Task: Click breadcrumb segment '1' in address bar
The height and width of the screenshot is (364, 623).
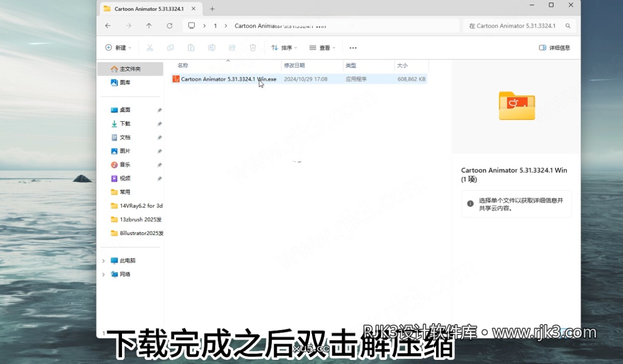Action: click(x=215, y=25)
